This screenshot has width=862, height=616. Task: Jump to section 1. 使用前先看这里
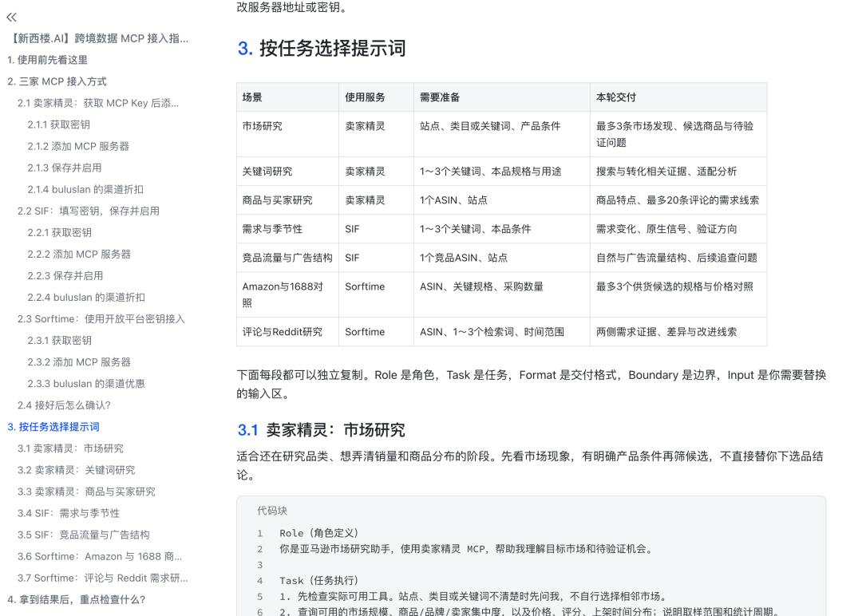(48, 60)
